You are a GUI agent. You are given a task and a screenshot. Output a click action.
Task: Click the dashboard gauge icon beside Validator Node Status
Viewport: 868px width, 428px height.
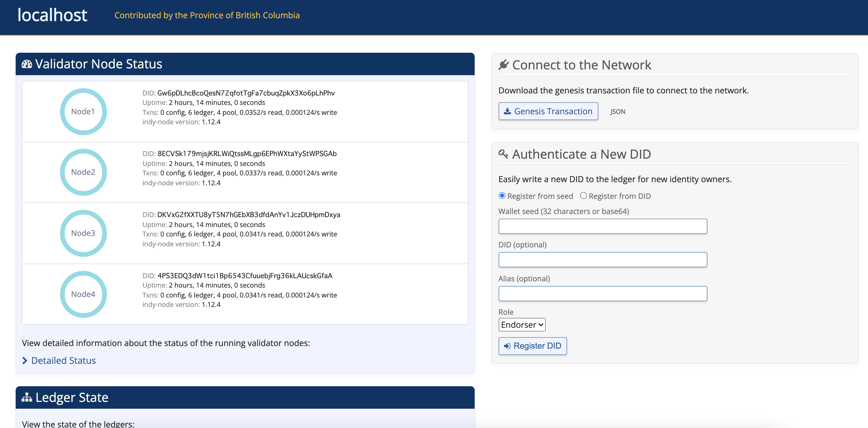[x=27, y=64]
